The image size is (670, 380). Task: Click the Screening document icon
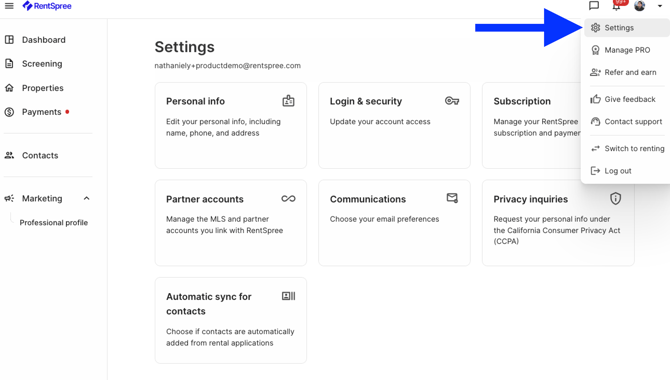tap(9, 64)
